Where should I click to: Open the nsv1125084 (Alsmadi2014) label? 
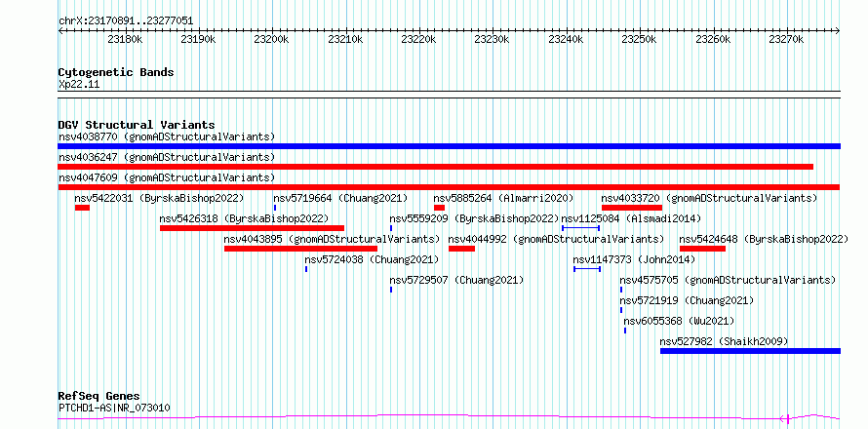coord(631,218)
